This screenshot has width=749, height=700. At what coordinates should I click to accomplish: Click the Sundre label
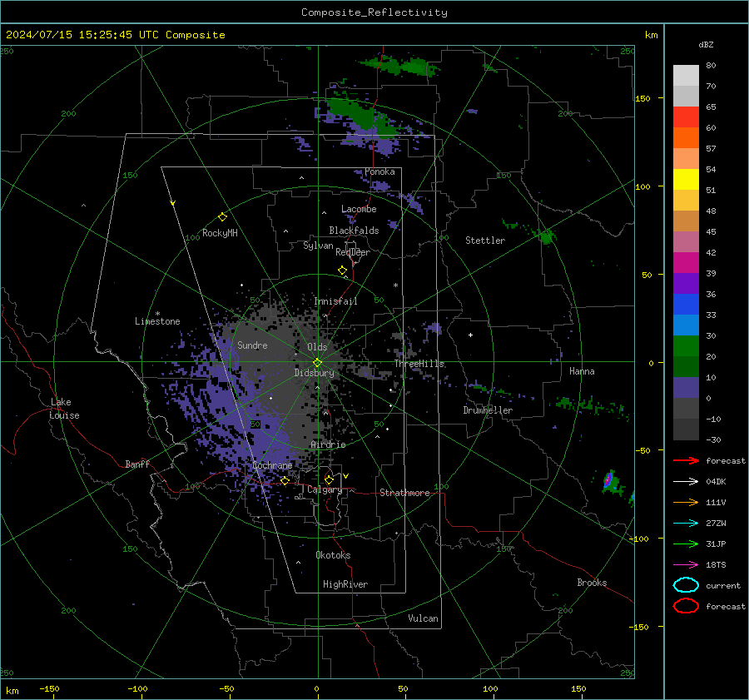click(252, 345)
